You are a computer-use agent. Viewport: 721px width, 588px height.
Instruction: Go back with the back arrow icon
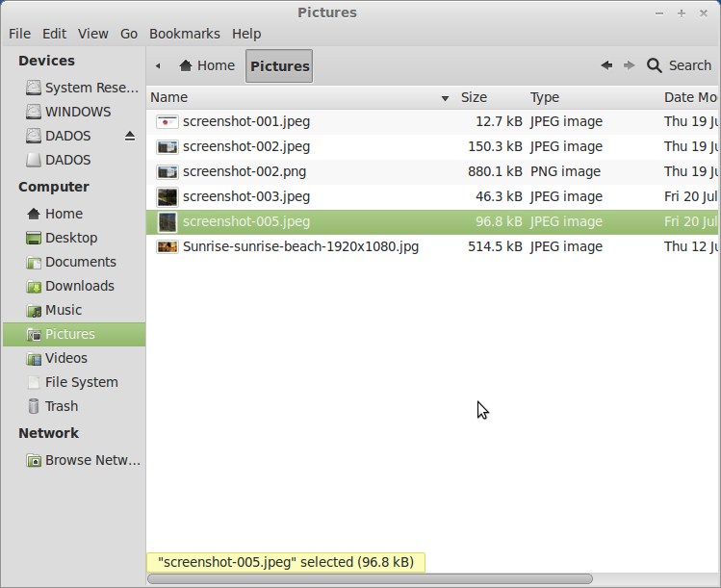[606, 65]
